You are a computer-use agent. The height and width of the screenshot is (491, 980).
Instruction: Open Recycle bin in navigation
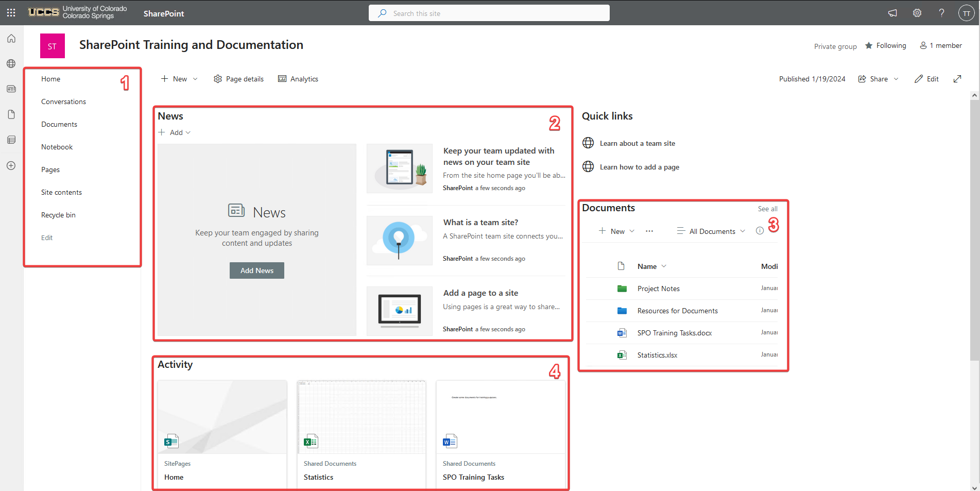click(x=59, y=215)
